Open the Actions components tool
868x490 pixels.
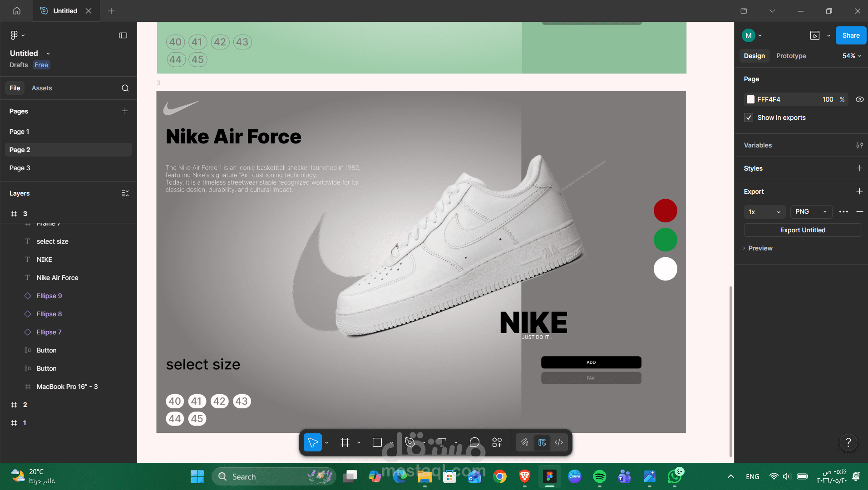497,442
